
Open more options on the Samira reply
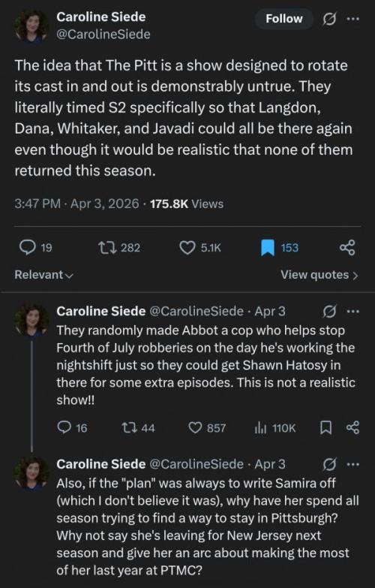click(352, 464)
